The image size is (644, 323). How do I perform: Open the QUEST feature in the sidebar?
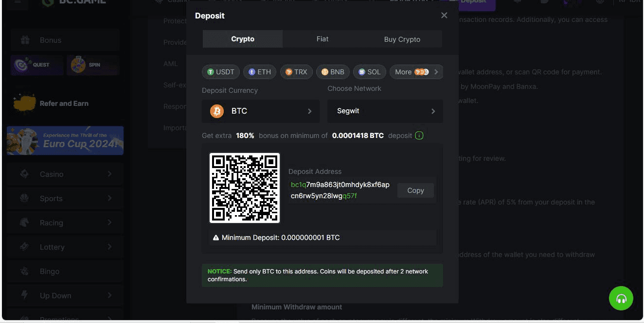(36, 65)
